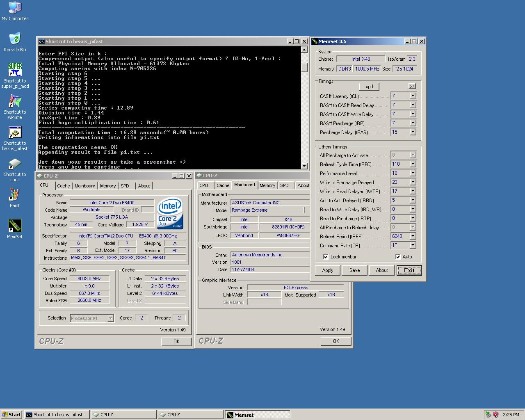This screenshot has height=420, width=525.
Task: Click OK in the Mainboard CPU-Z window
Action: (336, 341)
